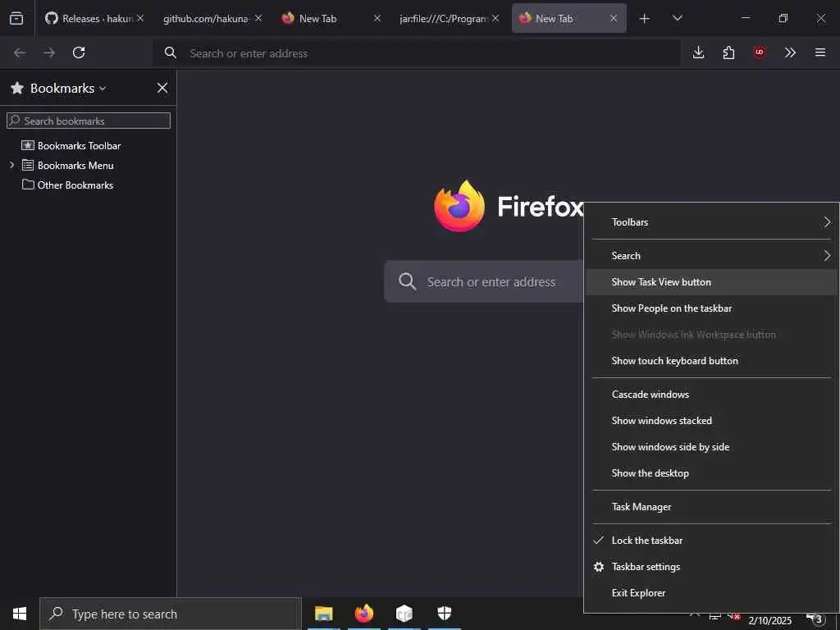Switch to the jar:file tab
The height and width of the screenshot is (630, 840).
[x=442, y=19]
